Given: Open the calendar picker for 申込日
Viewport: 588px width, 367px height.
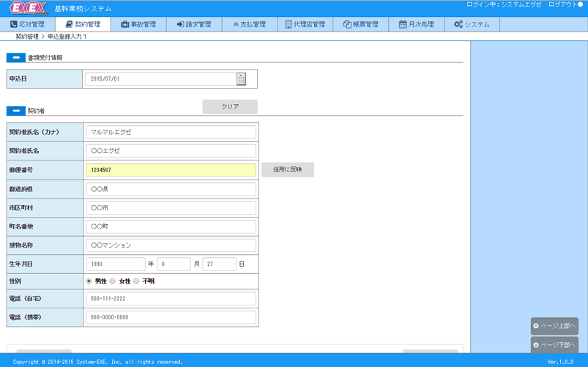Looking at the screenshot, I should 241,79.
